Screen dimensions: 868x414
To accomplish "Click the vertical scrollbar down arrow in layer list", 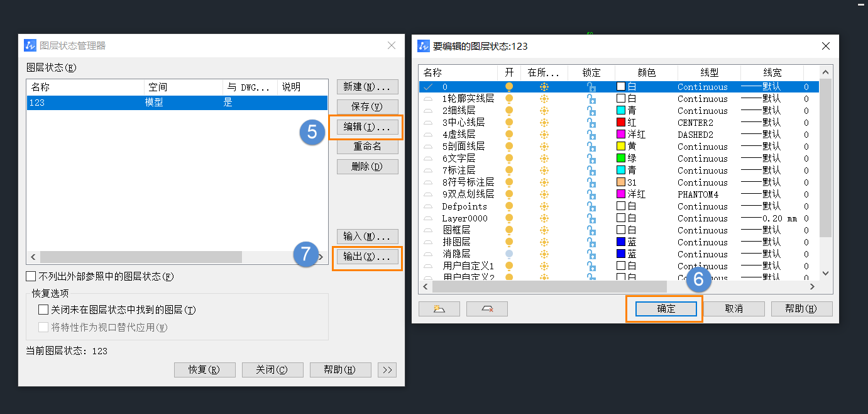I will click(826, 274).
